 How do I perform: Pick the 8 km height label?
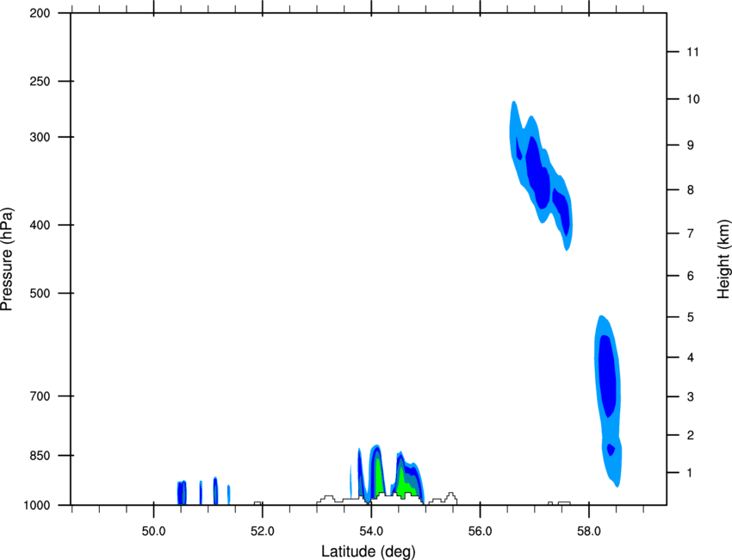point(691,190)
